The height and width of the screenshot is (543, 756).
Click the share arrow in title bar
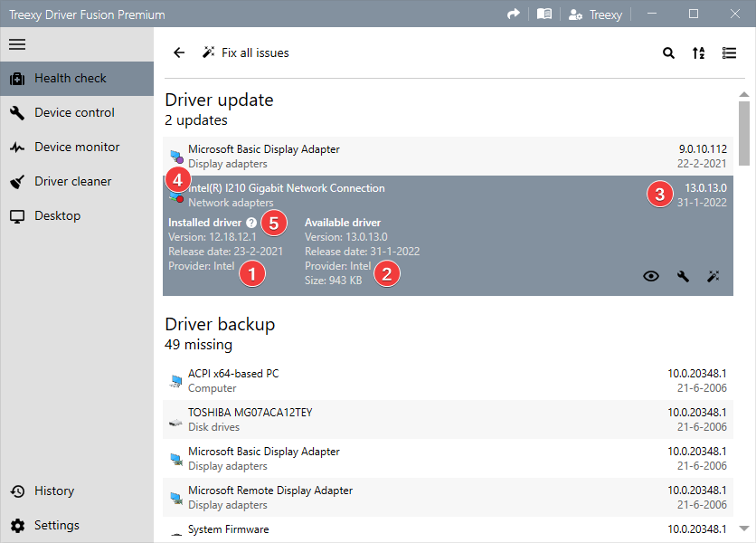tap(514, 14)
